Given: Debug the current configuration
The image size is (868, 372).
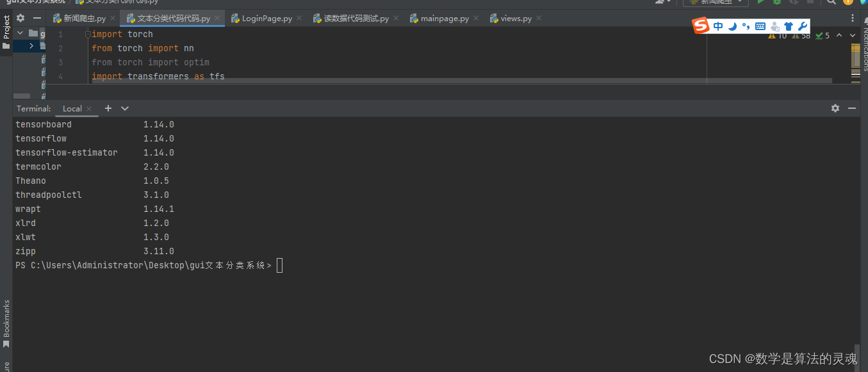Looking at the screenshot, I should (777, 2).
